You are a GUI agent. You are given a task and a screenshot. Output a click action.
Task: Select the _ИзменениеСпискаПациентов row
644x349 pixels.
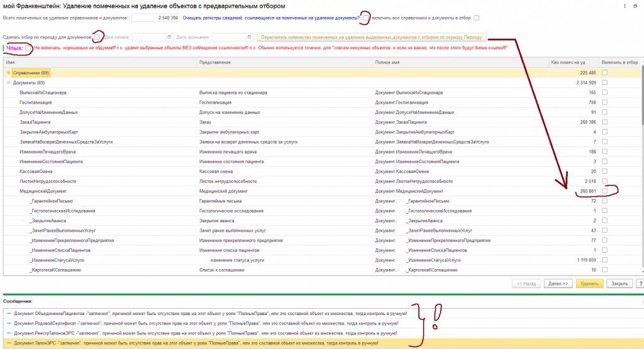point(322,250)
